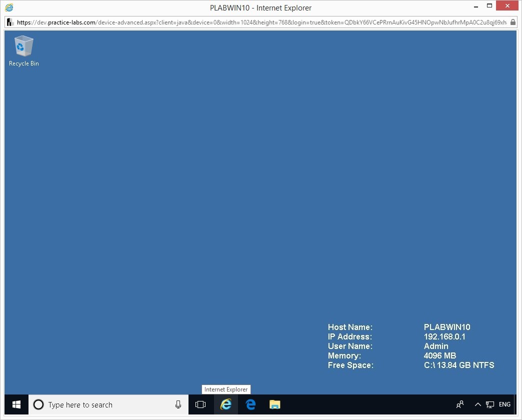Launch Internet Explorer from the taskbar

pos(226,404)
